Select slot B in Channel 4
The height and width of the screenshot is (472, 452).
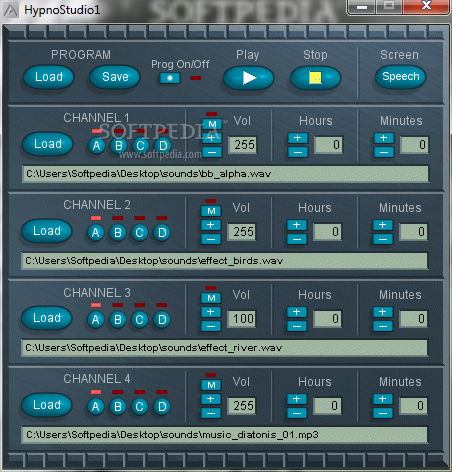tap(118, 407)
